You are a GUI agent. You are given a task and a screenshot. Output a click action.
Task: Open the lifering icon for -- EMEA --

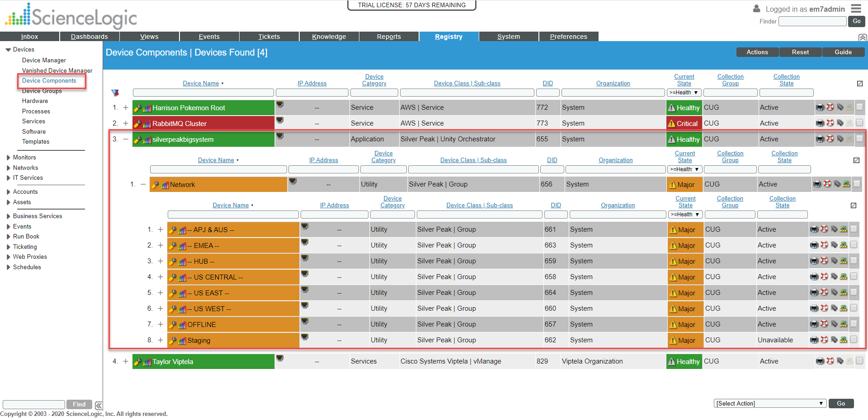coord(825,245)
